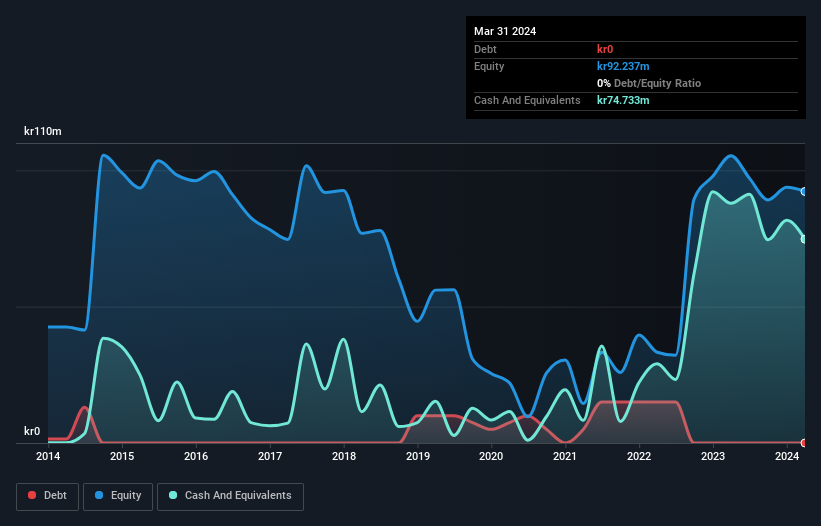821x526 pixels.
Task: Select the Mar 31 2024 tooltip date
Action: (505, 31)
